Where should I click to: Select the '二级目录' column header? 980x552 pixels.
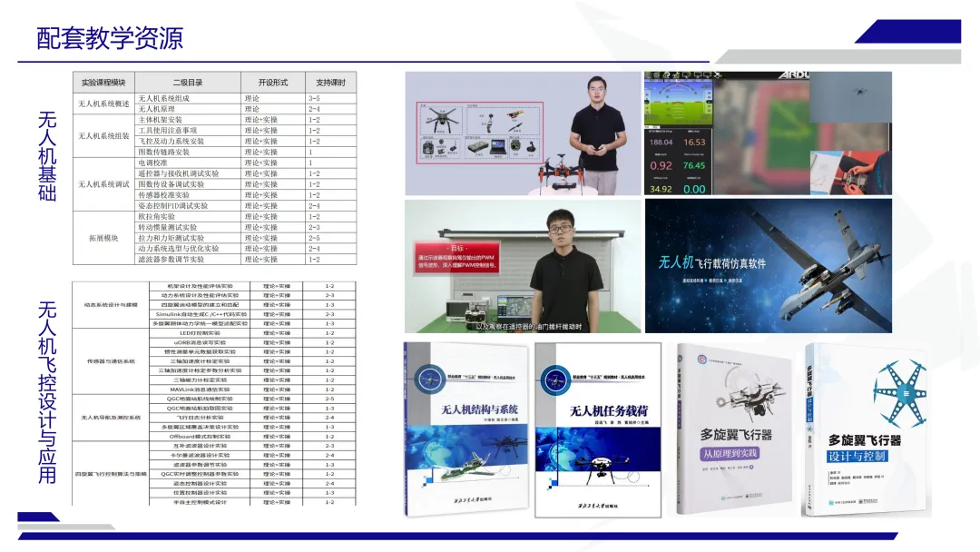pyautogui.click(x=188, y=83)
